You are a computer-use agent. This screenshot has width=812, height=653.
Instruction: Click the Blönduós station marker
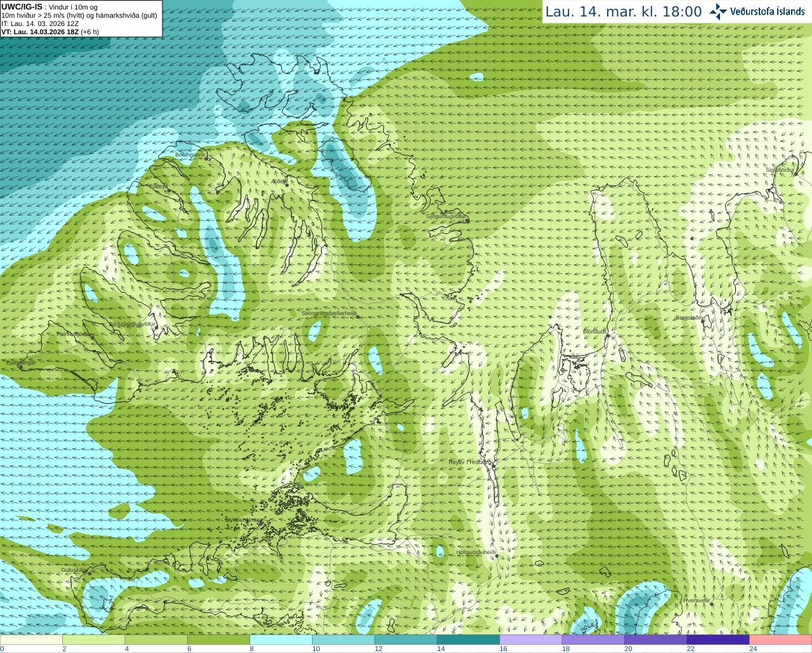(x=607, y=336)
